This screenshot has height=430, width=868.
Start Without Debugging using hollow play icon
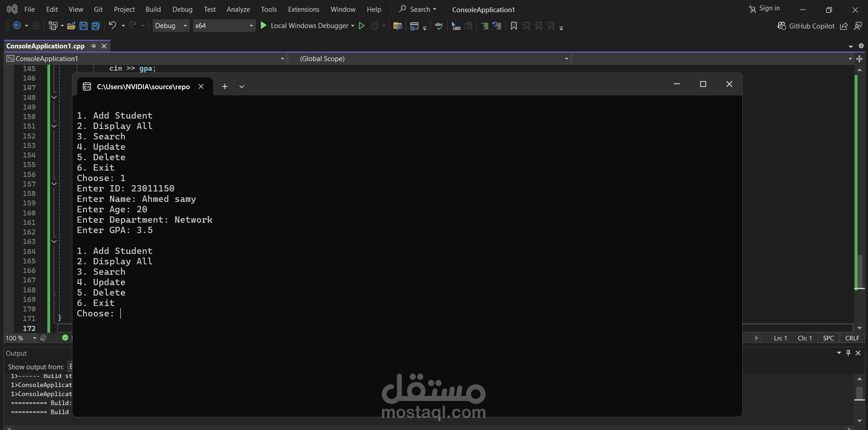361,26
